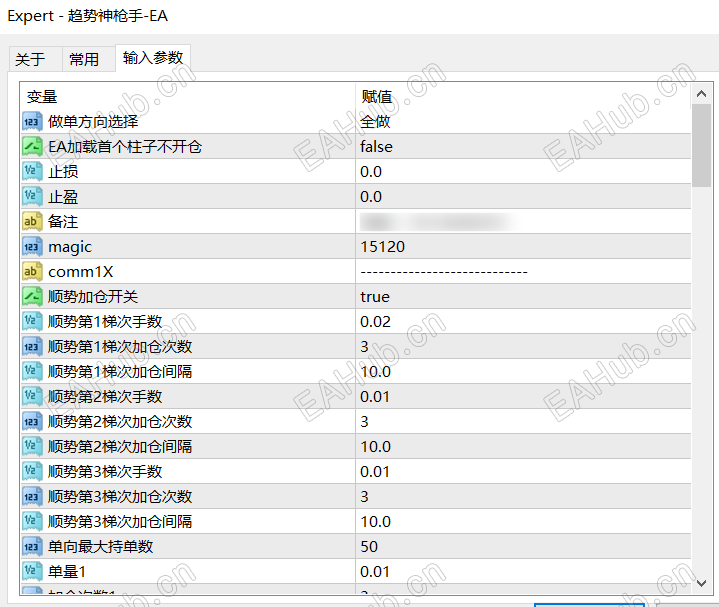This screenshot has width=719, height=607.
Task: Edit the 止盈 value 0.0
Action: click(x=523, y=197)
